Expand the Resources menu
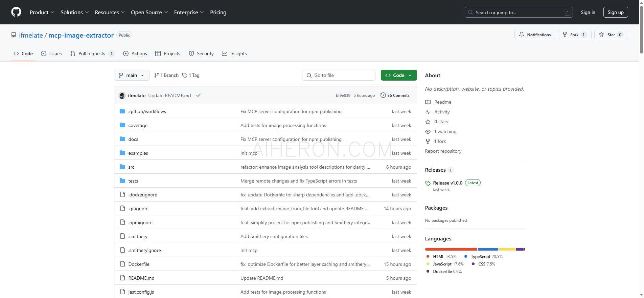The width and height of the screenshot is (644, 298). click(x=110, y=12)
